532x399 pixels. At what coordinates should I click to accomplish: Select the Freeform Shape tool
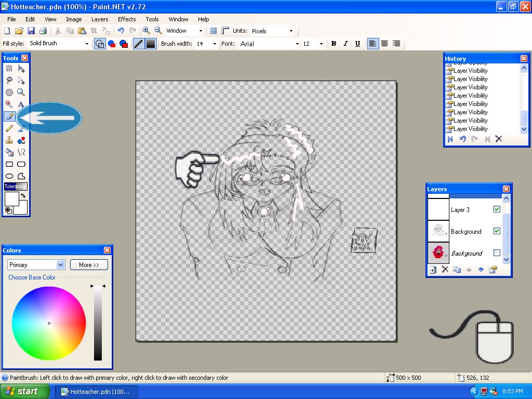point(21,176)
